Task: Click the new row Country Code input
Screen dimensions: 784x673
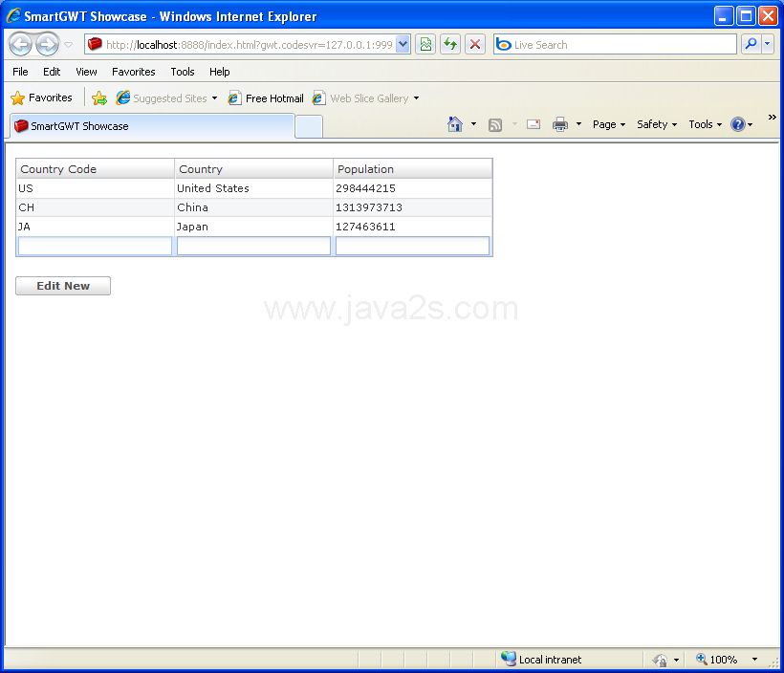Action: tap(95, 246)
